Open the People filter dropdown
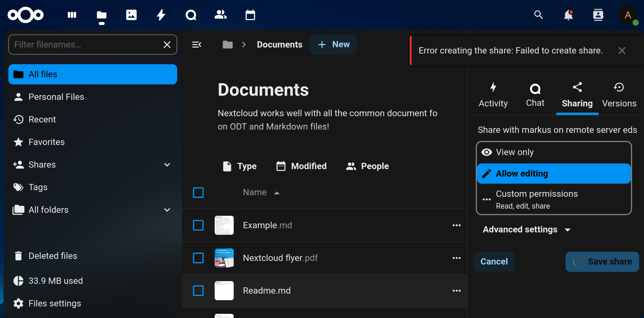Image resolution: width=644 pixels, height=318 pixels. coord(367,166)
